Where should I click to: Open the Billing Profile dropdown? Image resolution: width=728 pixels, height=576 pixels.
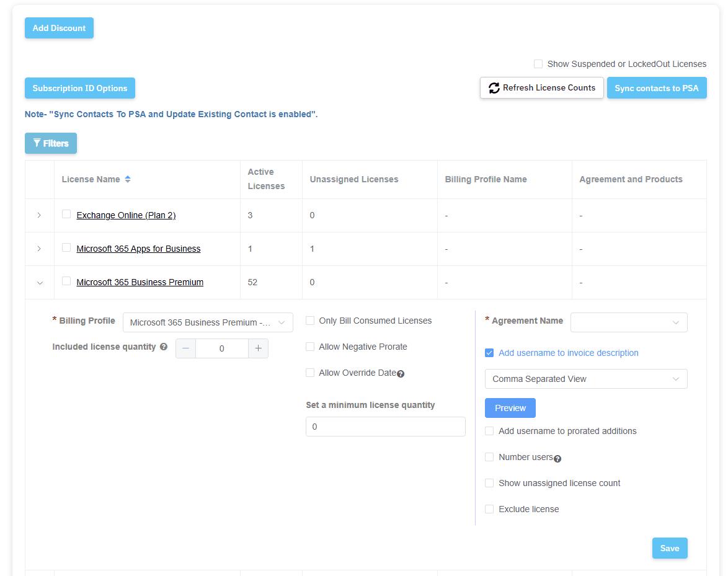click(x=208, y=322)
